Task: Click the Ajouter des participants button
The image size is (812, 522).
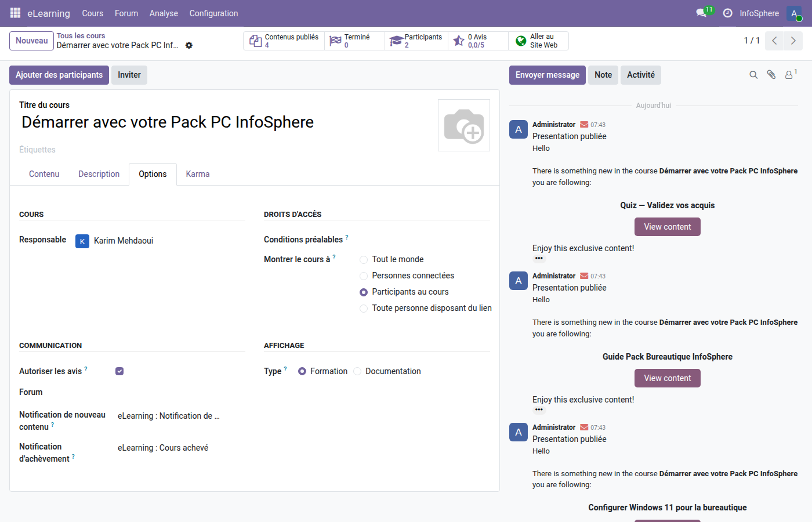Action: click(x=59, y=75)
